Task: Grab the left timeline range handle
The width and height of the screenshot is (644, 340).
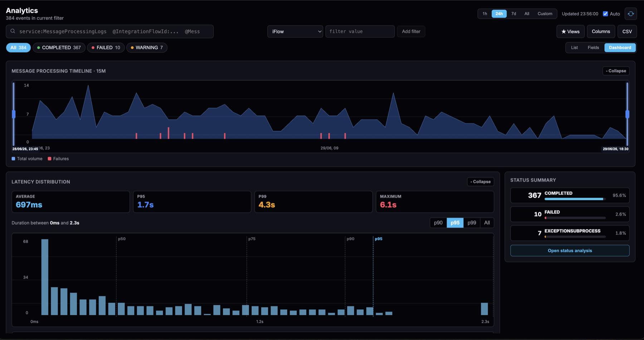Action: point(14,114)
